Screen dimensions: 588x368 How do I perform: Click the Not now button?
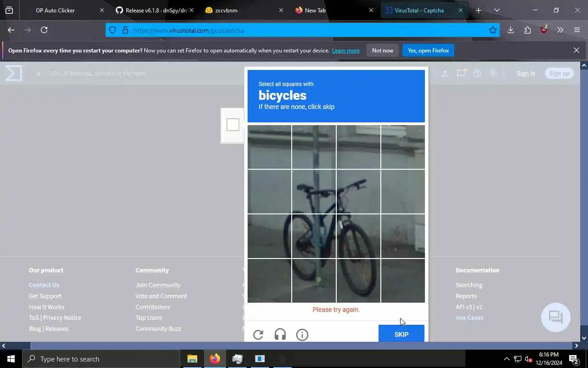click(383, 51)
